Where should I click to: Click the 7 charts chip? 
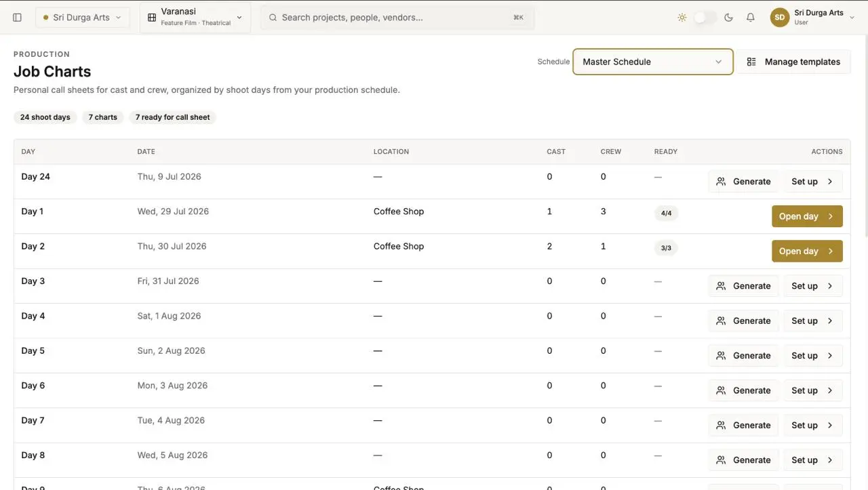coord(103,117)
